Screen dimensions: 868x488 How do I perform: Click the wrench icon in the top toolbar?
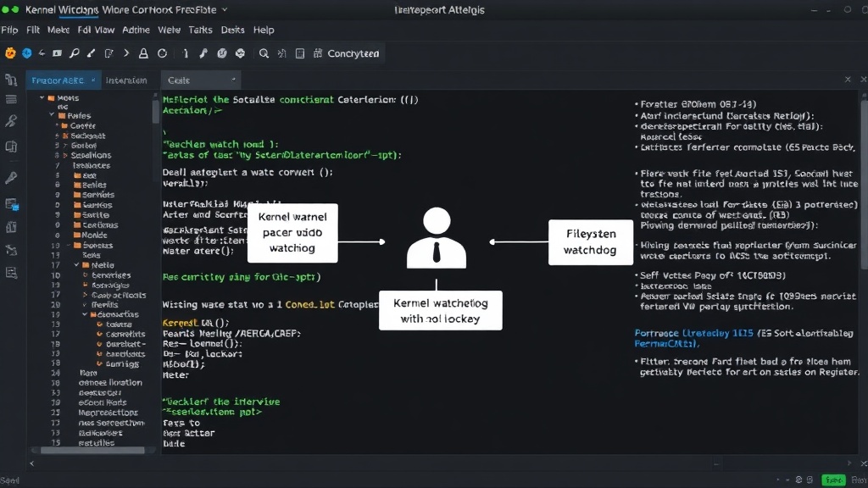203,53
